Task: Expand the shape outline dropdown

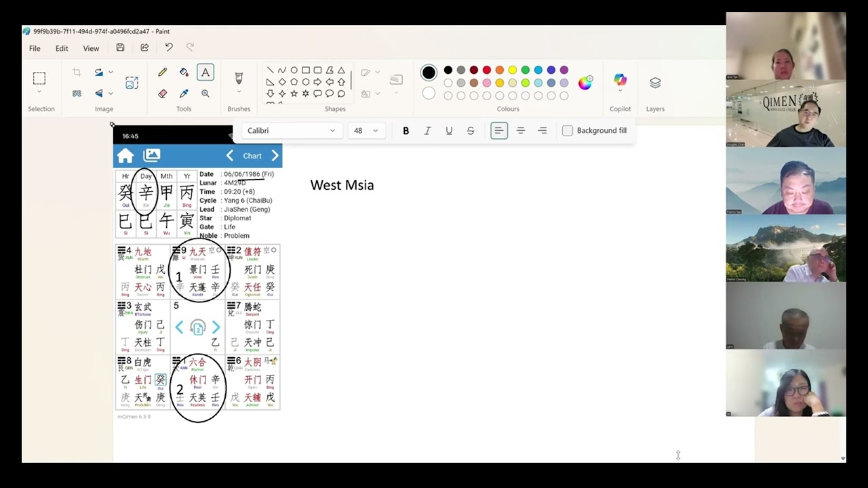Action: point(377,72)
